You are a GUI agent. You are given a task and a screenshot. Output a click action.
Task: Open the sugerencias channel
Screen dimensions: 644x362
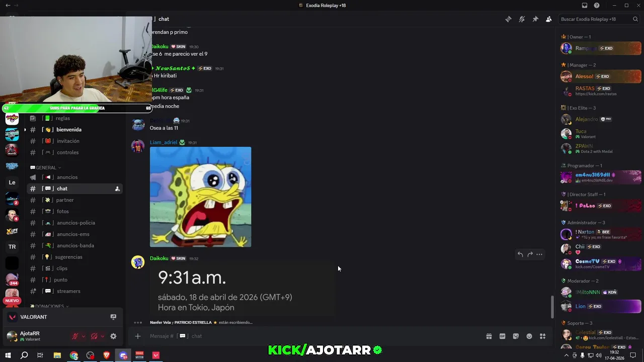pyautogui.click(x=74, y=257)
